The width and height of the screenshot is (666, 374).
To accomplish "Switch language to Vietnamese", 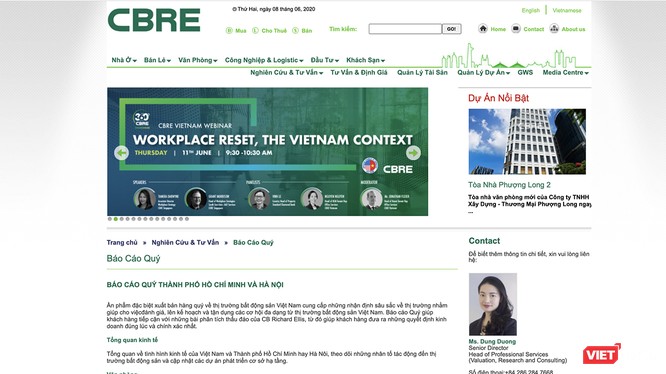I will click(567, 11).
